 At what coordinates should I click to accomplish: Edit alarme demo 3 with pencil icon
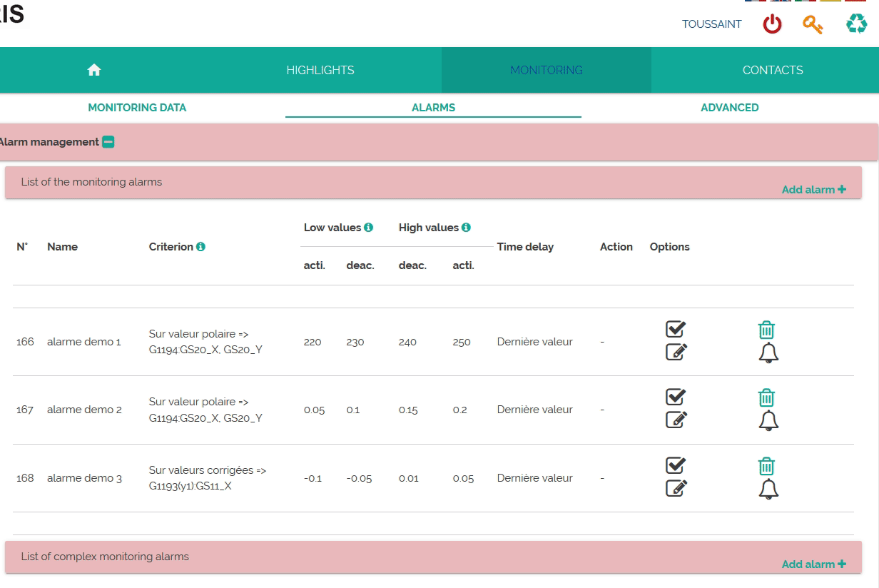pos(676,488)
